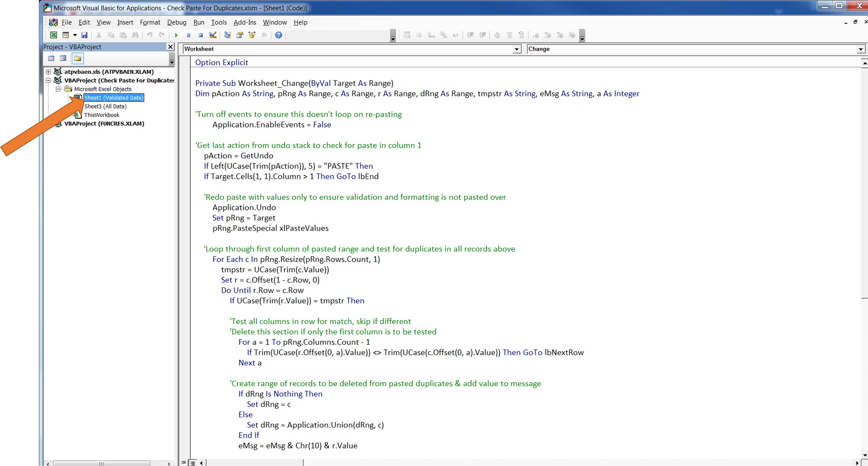
Task: Select VBAProject (FUNCRES.XLAM) node
Action: pos(104,123)
